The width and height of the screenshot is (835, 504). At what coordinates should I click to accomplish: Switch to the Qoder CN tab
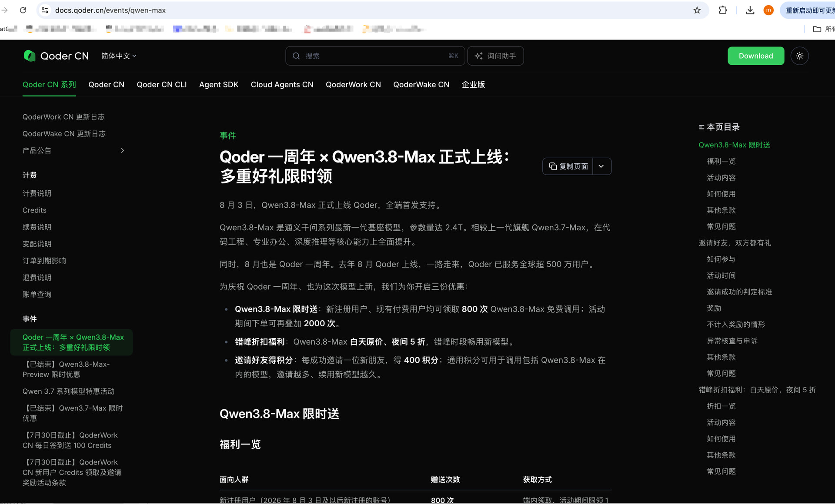(x=107, y=85)
